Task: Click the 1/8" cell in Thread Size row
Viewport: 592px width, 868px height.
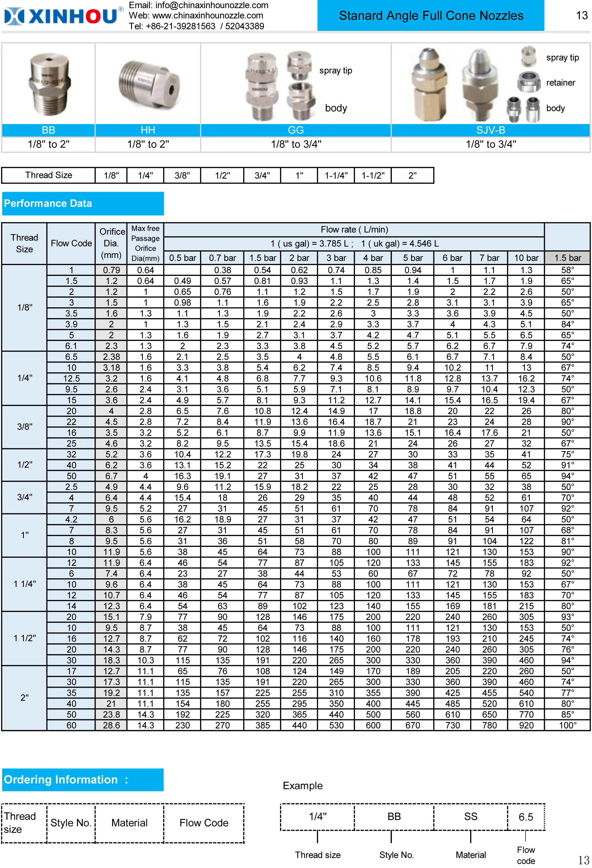Action: (x=111, y=175)
